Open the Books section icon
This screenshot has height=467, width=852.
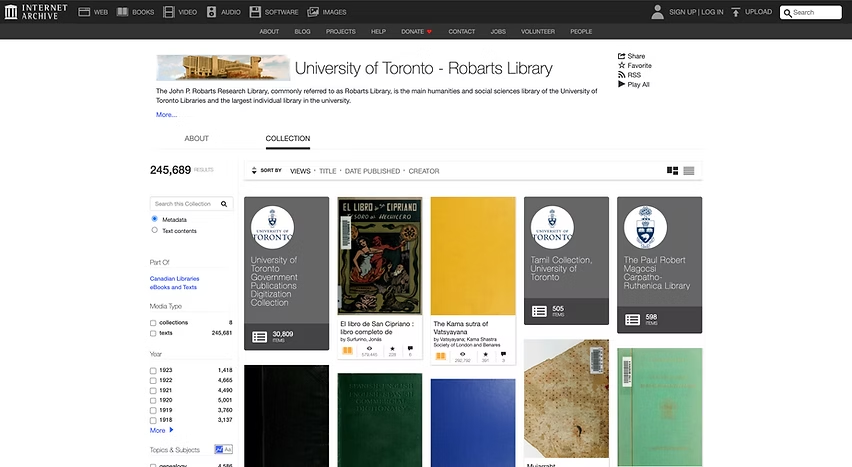[x=123, y=12]
